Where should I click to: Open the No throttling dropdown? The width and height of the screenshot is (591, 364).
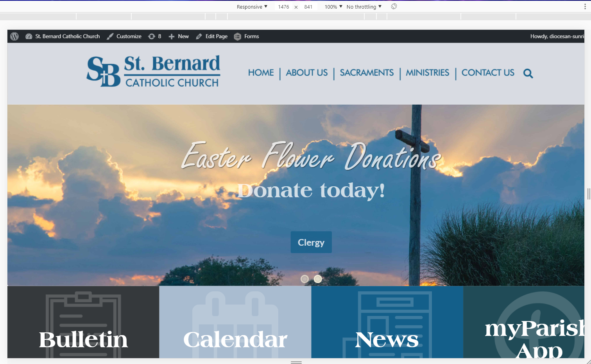[x=364, y=7]
